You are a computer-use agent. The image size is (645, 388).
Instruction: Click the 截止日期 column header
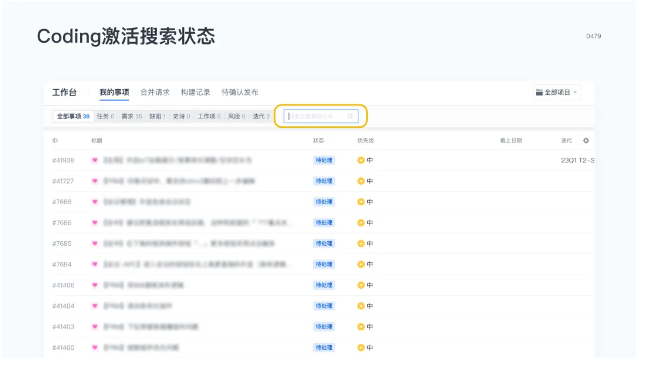(x=511, y=141)
